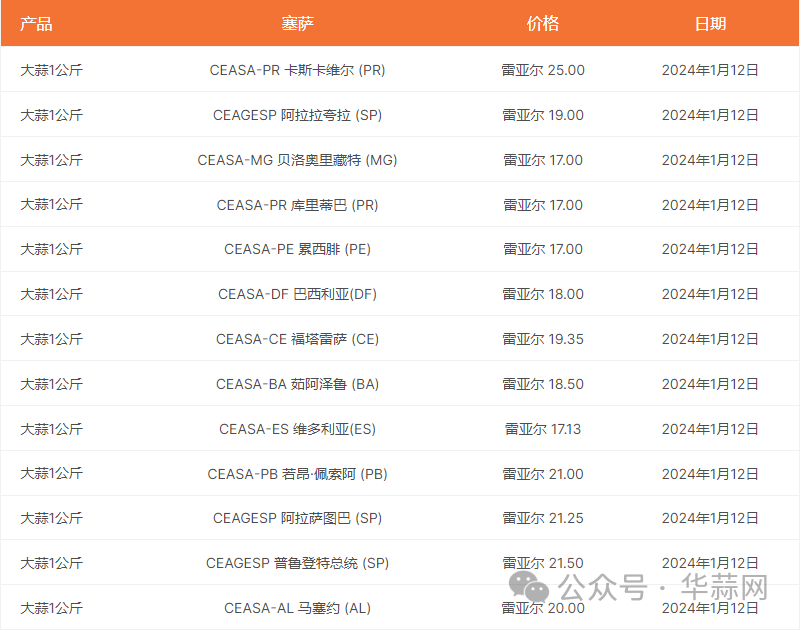
Task: Click price 雷亚尔 18.50
Action: click(543, 384)
